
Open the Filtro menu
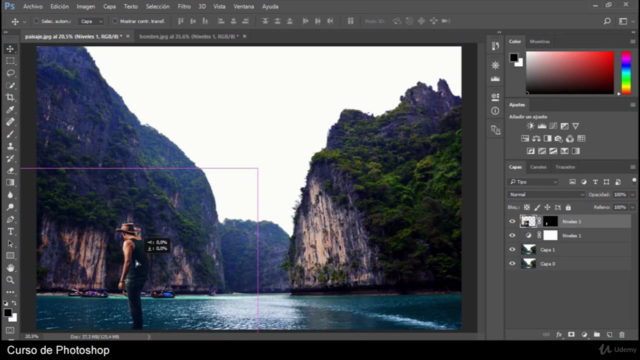click(184, 7)
